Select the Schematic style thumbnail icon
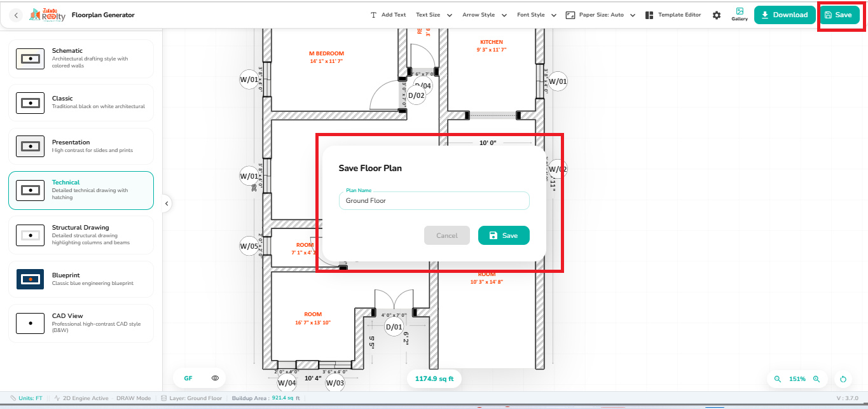 click(30, 59)
